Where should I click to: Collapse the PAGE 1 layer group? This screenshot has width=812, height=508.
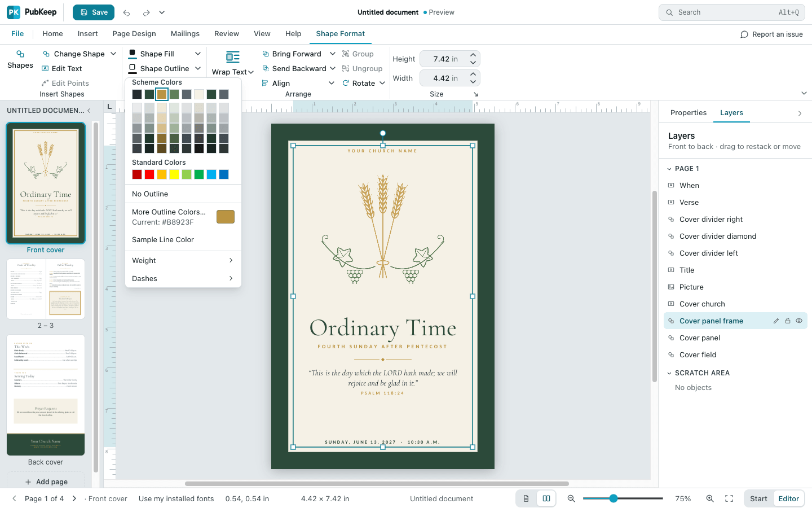tap(669, 169)
